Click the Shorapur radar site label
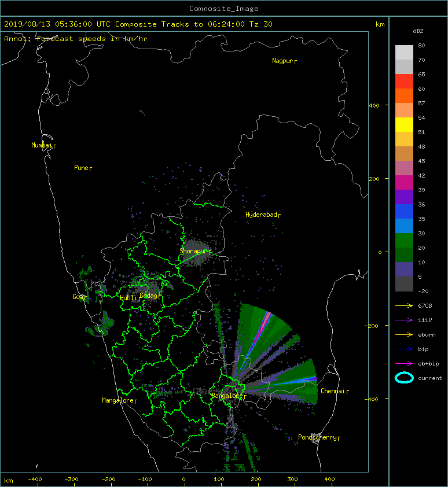Screen dimensions: 448x487 click(193, 251)
